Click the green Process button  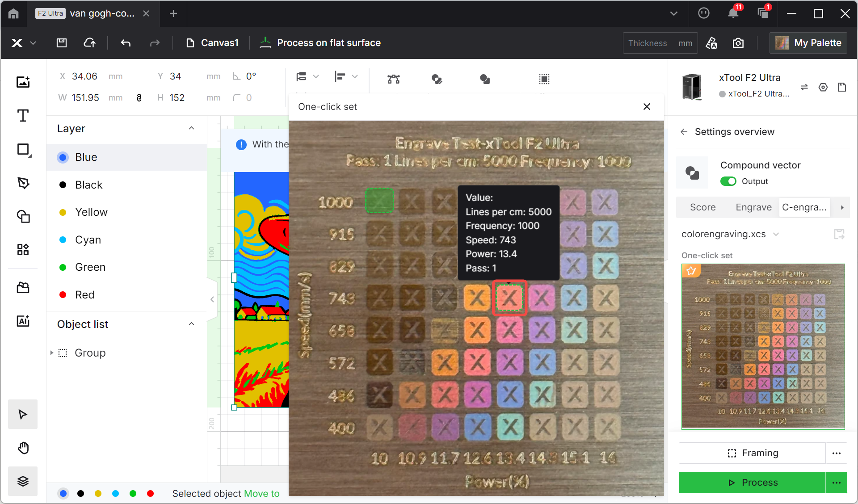pyautogui.click(x=752, y=483)
